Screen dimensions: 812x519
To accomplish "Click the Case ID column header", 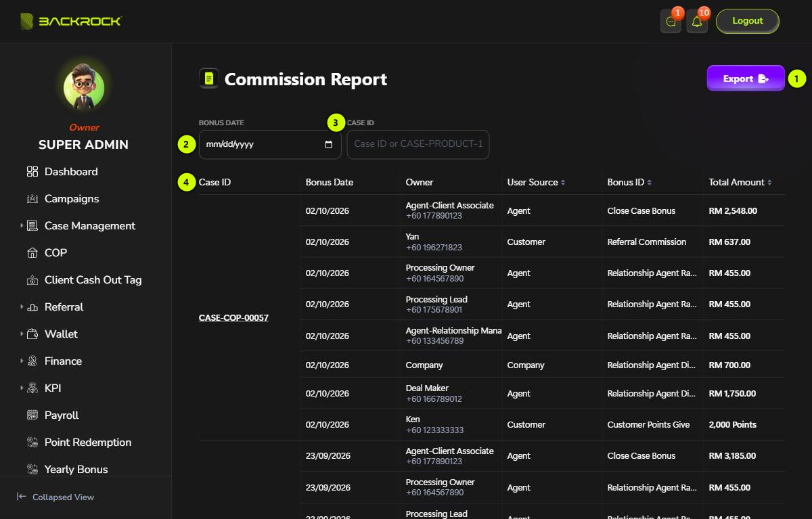I will 215,182.
